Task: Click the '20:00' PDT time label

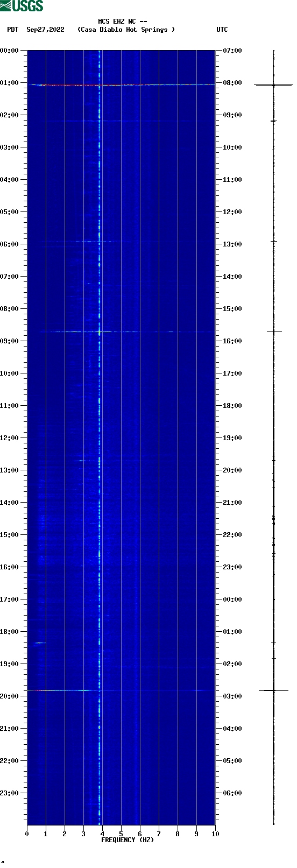Action: pyautogui.click(x=9, y=696)
